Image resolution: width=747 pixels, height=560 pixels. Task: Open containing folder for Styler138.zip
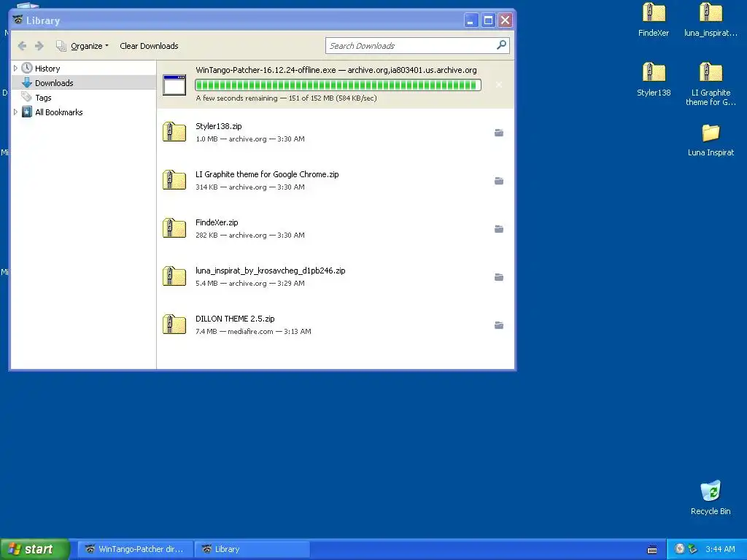pyautogui.click(x=499, y=133)
